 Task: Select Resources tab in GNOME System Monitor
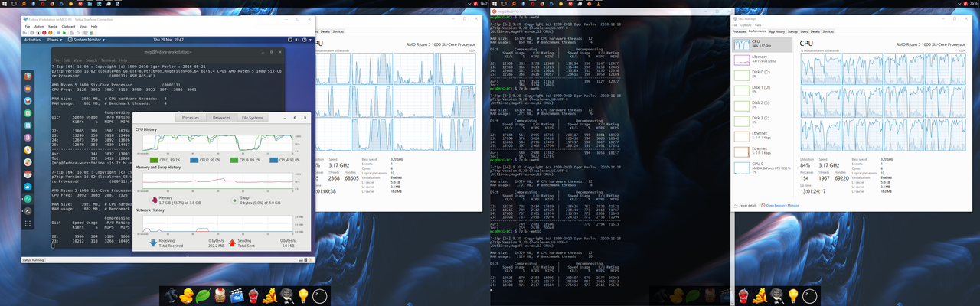221,117
